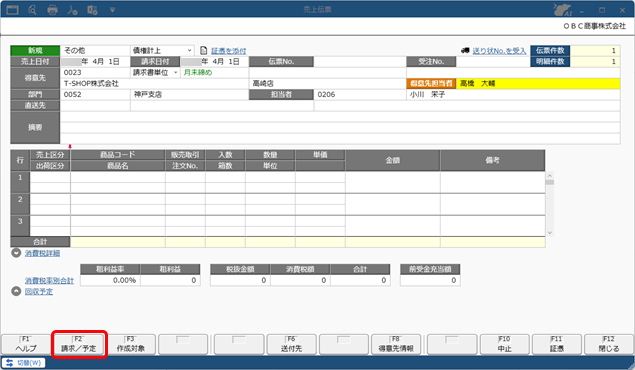Click the 備考 column header
This screenshot has width=635, height=370.
(492, 160)
